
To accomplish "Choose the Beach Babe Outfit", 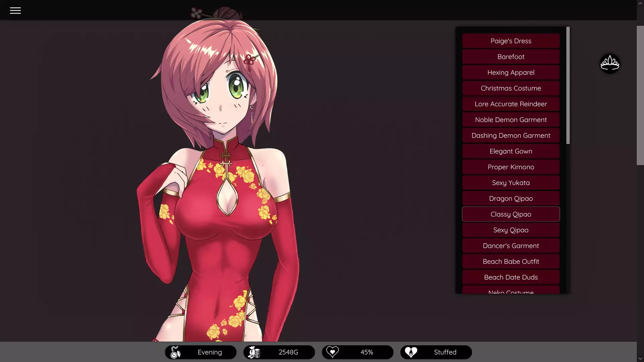I will [x=511, y=261].
